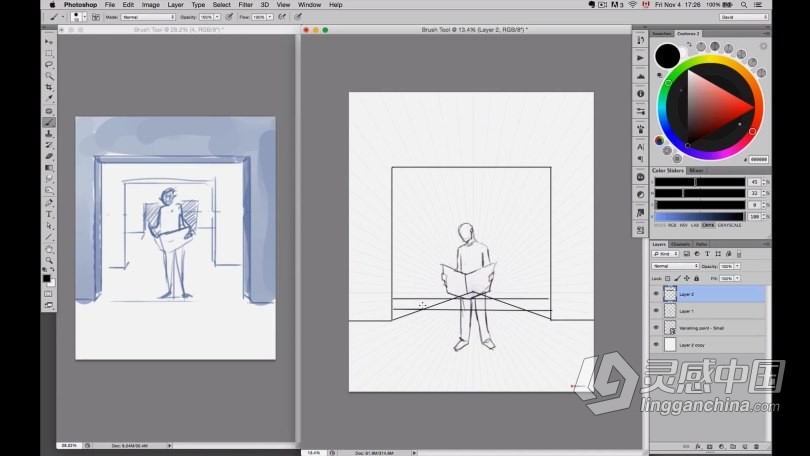Screen dimensions: 810x456
Task: Click the delete layer trash icon
Action: click(x=763, y=445)
